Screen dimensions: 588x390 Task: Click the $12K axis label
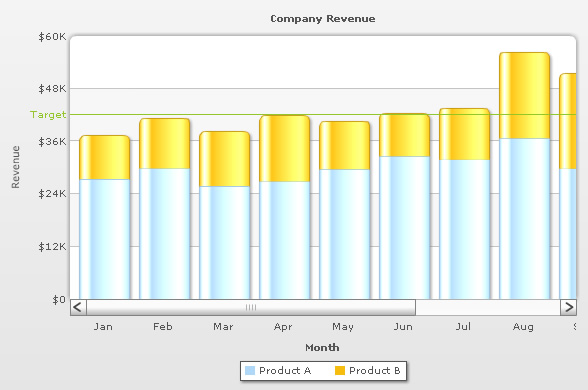coord(52,247)
